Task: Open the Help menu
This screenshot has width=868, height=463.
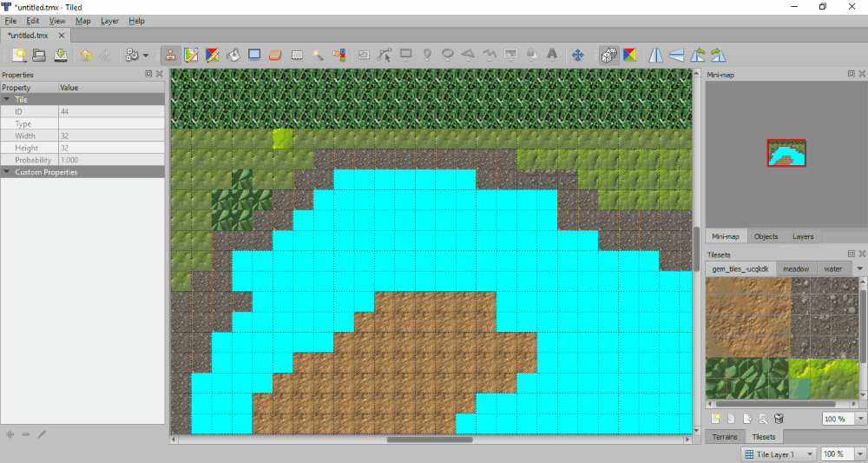Action: pyautogui.click(x=136, y=21)
